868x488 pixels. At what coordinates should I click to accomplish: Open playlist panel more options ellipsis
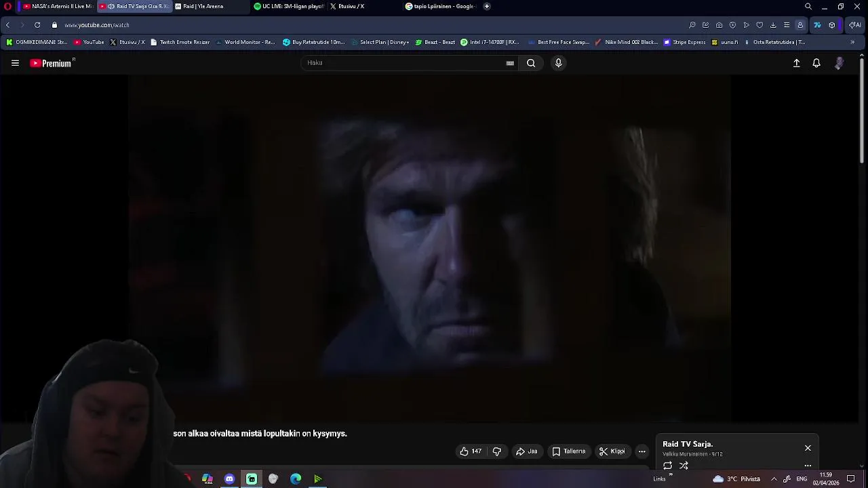(x=808, y=466)
